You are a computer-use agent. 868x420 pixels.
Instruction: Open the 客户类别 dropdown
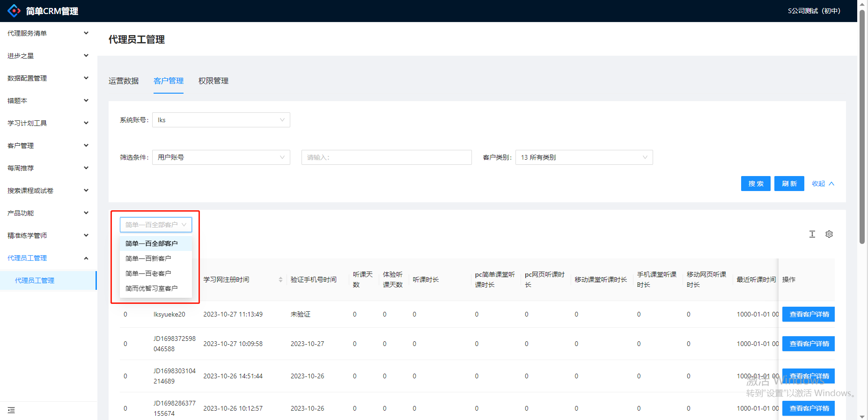point(583,157)
